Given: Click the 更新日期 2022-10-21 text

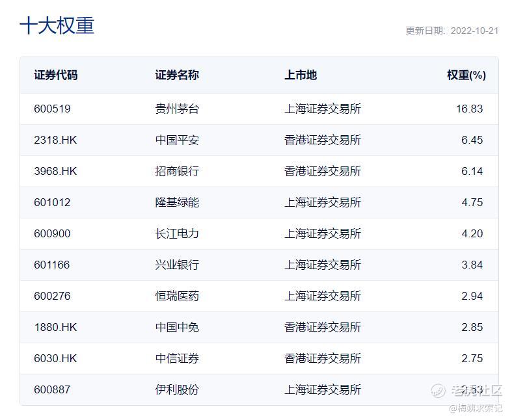Looking at the screenshot, I should point(451,31).
